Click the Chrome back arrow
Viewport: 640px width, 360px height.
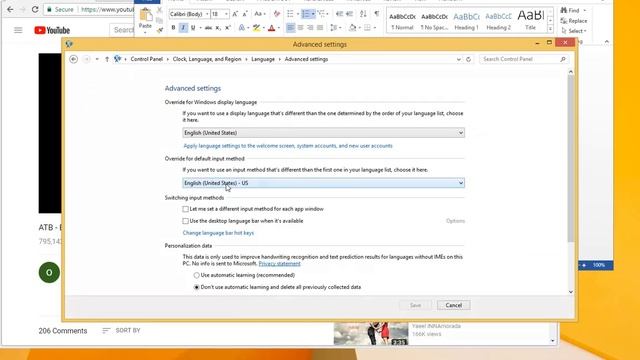coord(10,9)
